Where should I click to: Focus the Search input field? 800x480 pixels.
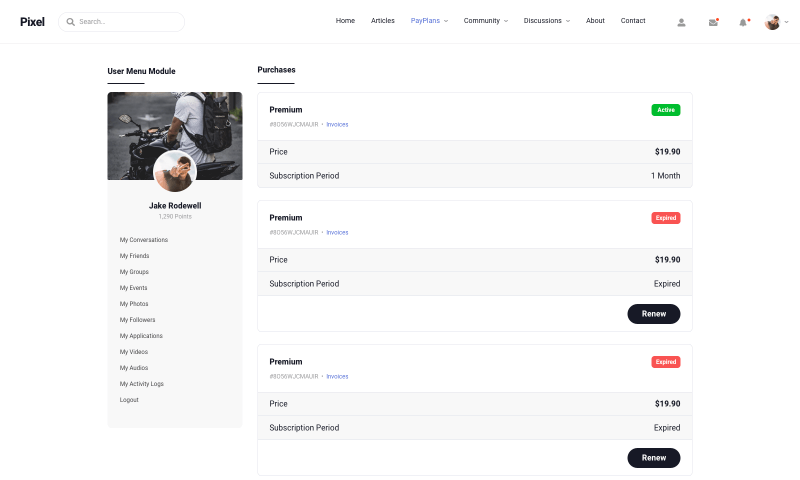click(x=121, y=22)
